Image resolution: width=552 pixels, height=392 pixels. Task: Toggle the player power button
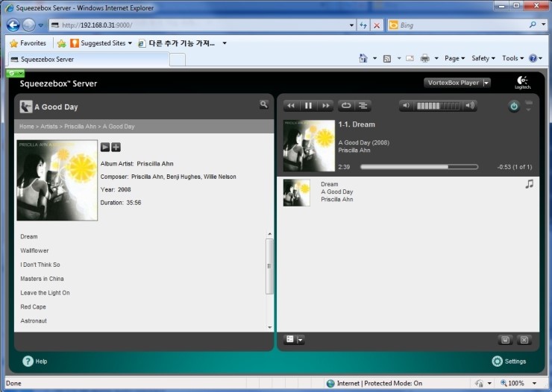pyautogui.click(x=514, y=106)
